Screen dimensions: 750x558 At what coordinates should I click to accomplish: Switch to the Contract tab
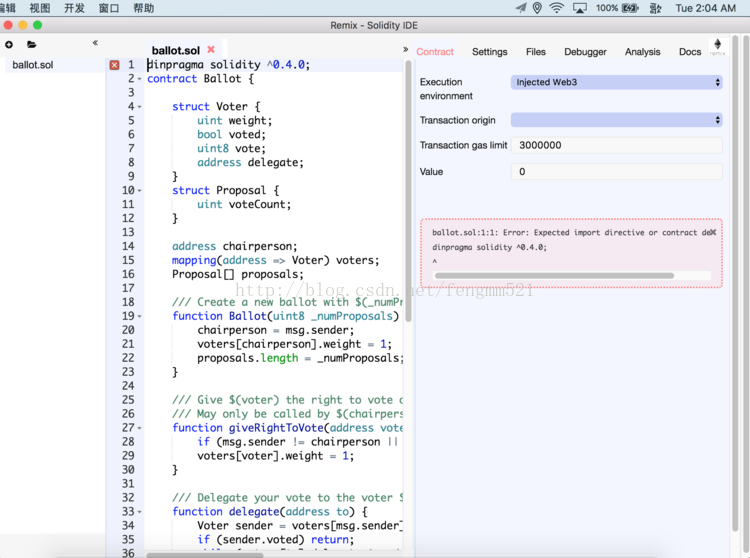click(435, 52)
